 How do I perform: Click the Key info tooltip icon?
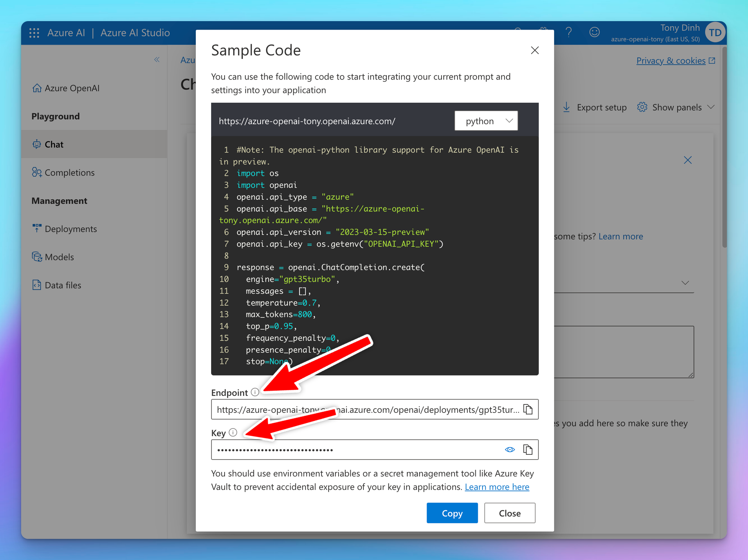coord(233,432)
